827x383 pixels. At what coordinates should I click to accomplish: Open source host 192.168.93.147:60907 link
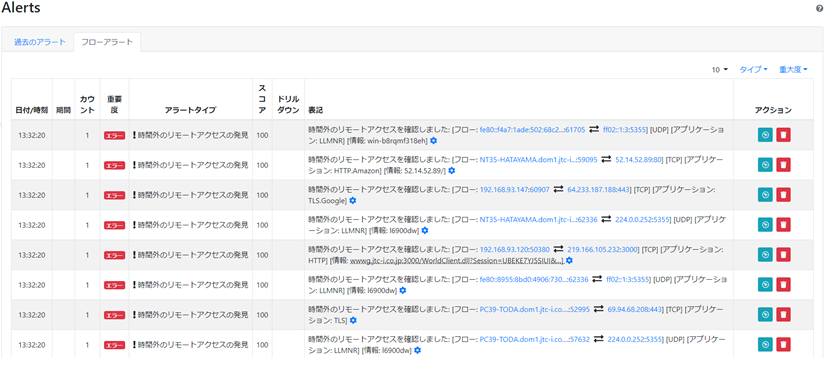point(515,189)
